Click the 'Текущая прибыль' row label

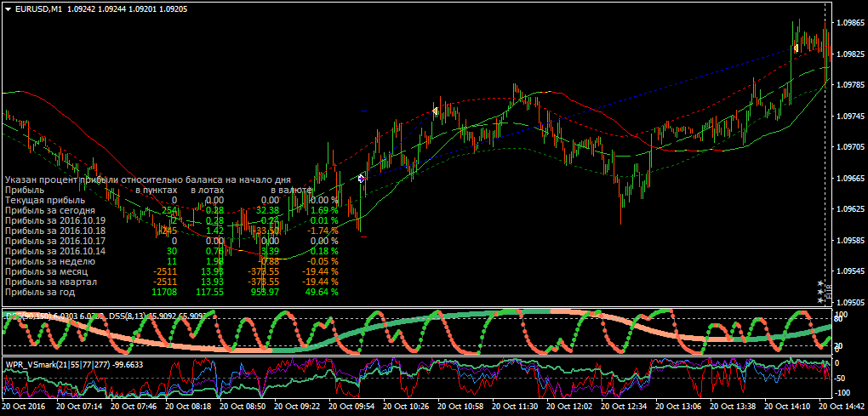[x=45, y=200]
